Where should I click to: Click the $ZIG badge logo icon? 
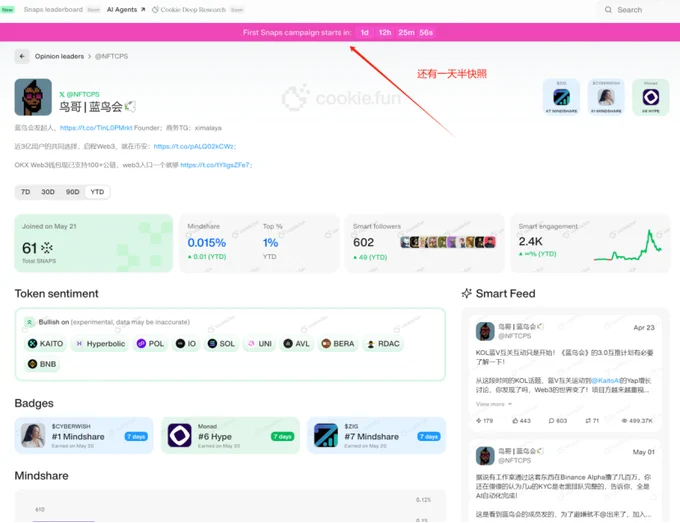(x=326, y=435)
